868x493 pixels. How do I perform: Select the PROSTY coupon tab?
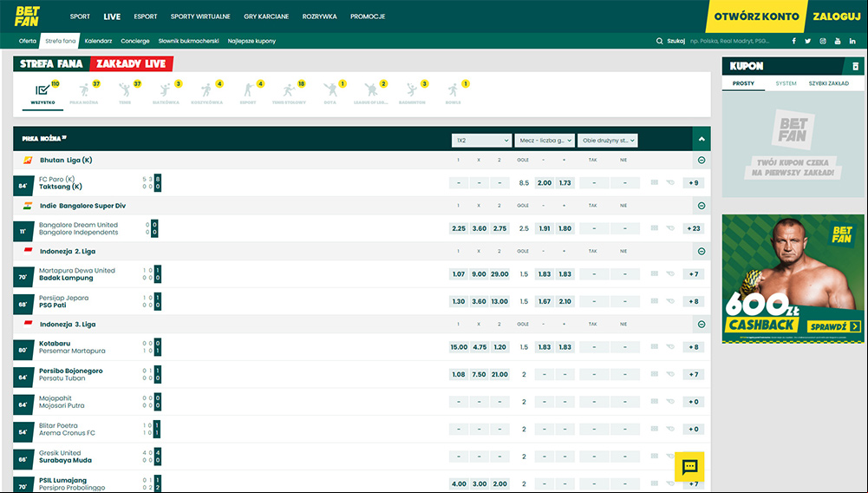pos(743,83)
